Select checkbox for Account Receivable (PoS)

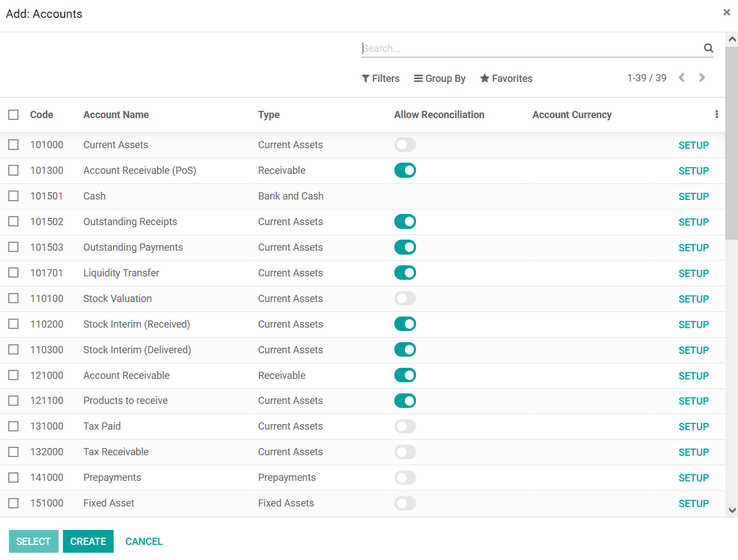tap(13, 171)
